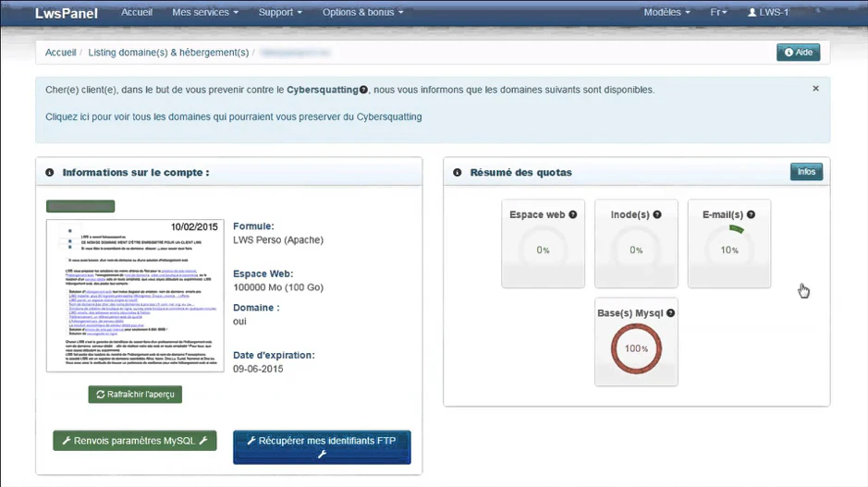Open the Modèles dropdown
The image size is (868, 487).
coord(666,12)
